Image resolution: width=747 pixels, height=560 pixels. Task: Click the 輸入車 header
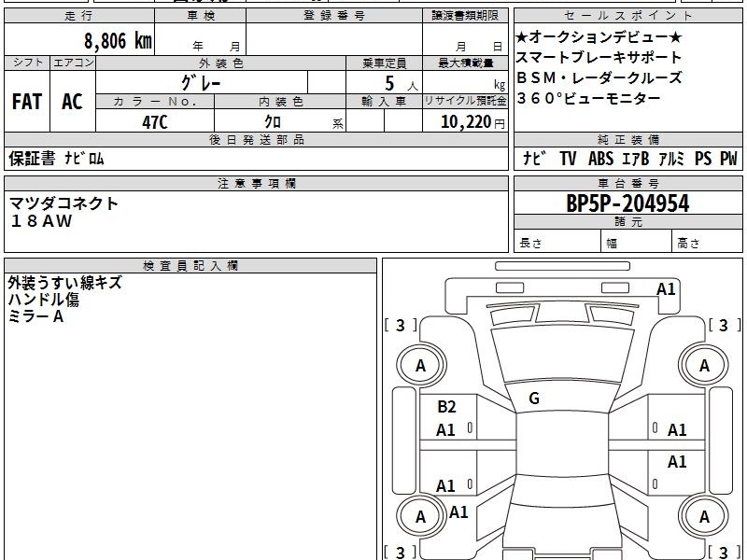pos(384,102)
